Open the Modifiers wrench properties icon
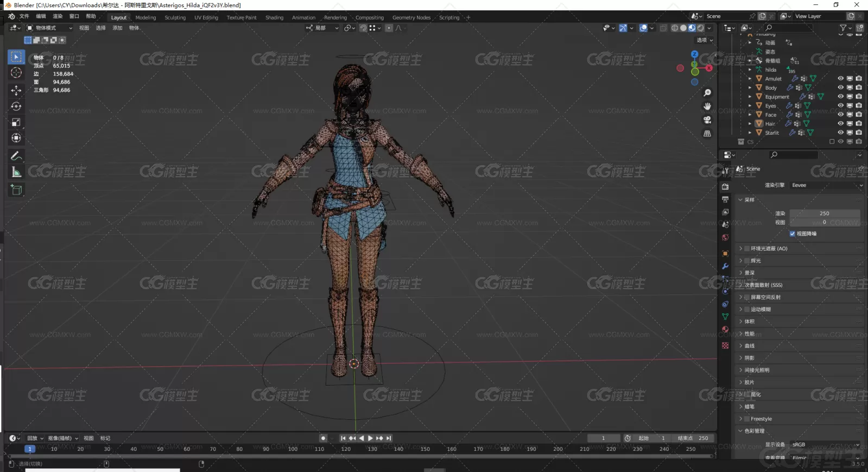The width and height of the screenshot is (868, 472). 725,266
